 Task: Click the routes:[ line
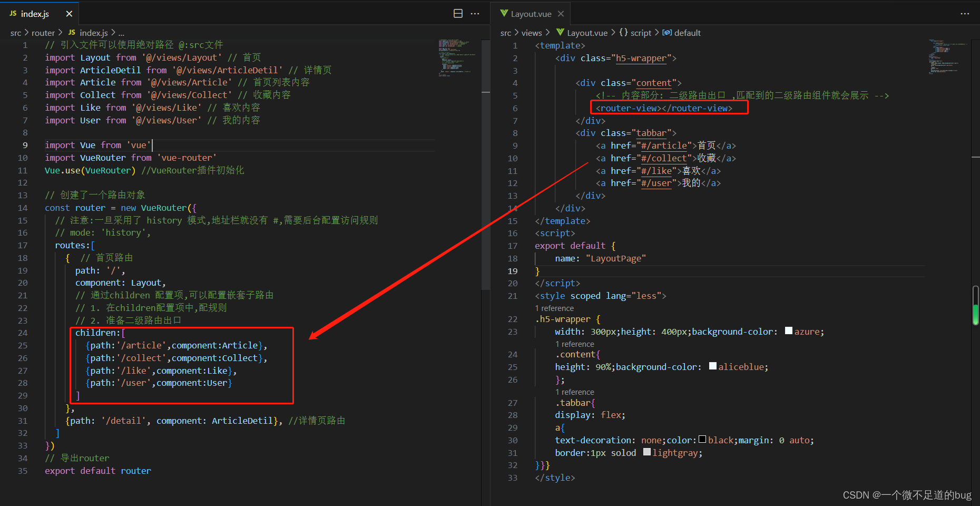(x=75, y=245)
